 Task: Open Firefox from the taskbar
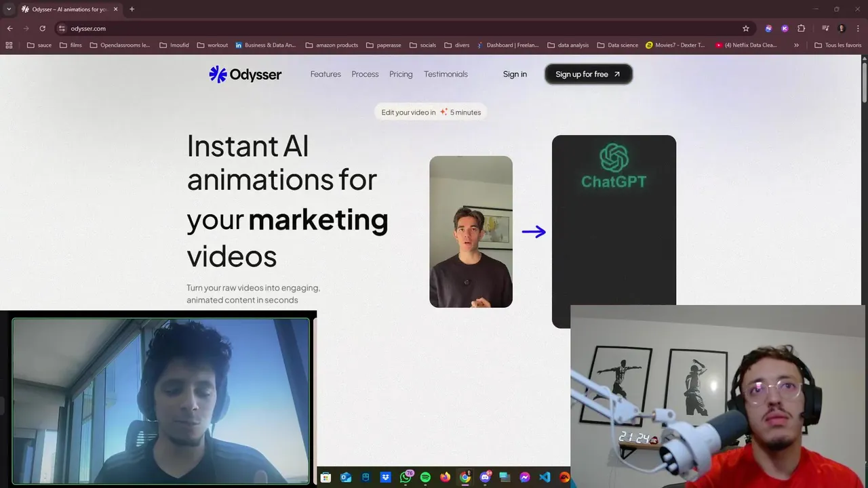(x=445, y=477)
